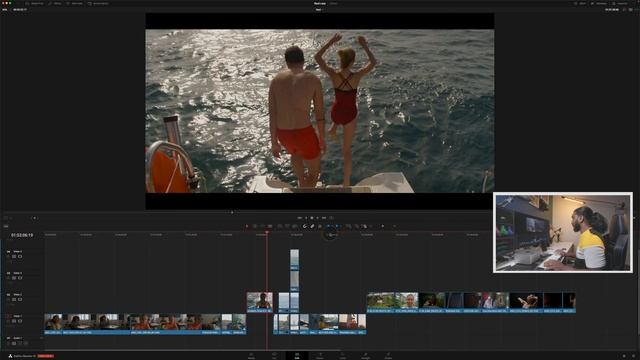The height and width of the screenshot is (360, 640).
Task: Open the Index panel
Action: coord(74,3)
